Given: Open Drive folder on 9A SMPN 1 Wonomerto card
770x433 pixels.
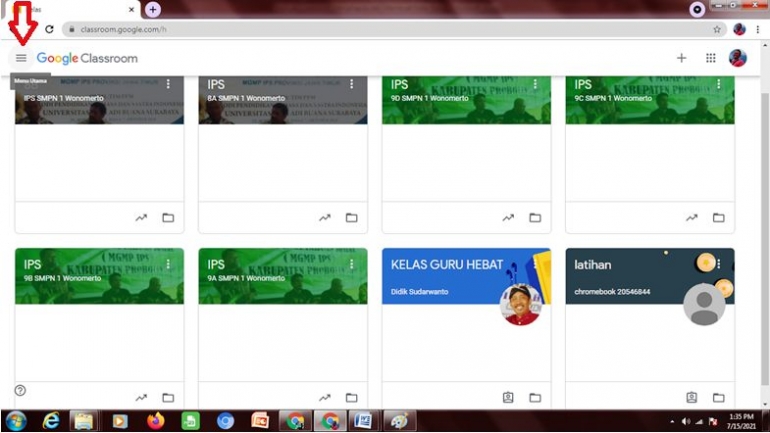Looking at the screenshot, I should (x=352, y=397).
